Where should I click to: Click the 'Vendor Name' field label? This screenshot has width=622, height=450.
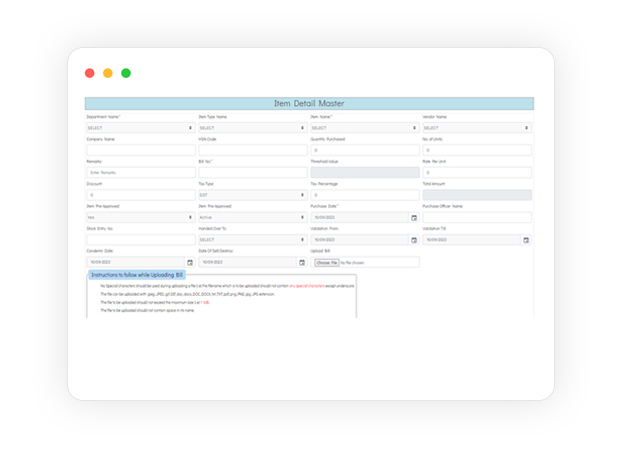point(434,117)
